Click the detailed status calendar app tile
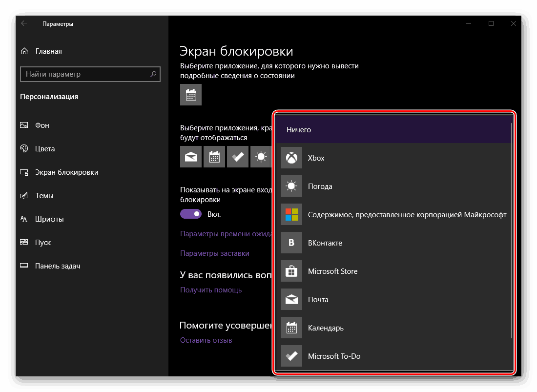 [x=191, y=95]
